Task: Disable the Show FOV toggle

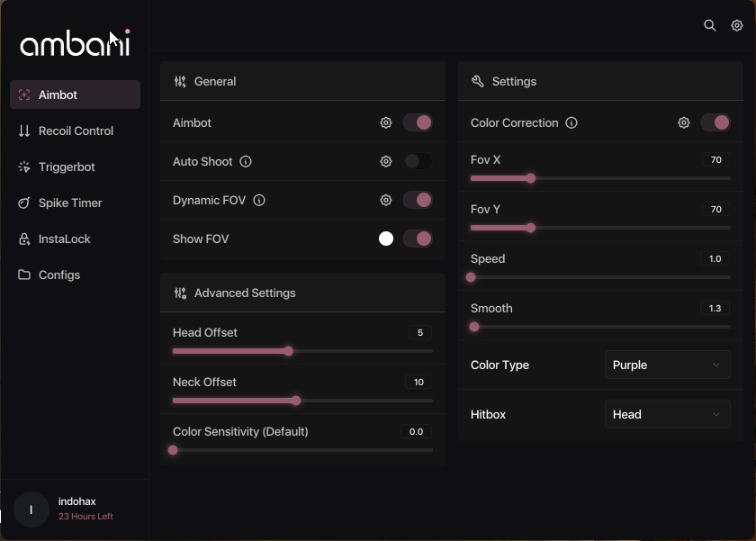Action: pyautogui.click(x=418, y=239)
